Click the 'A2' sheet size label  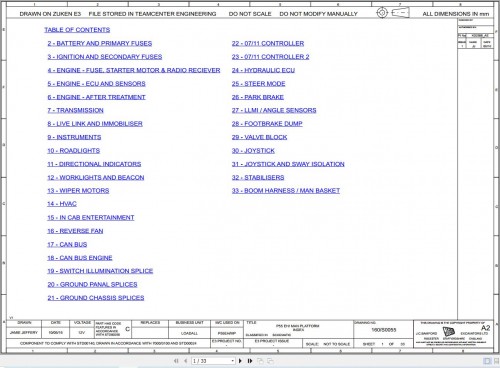(x=485, y=328)
